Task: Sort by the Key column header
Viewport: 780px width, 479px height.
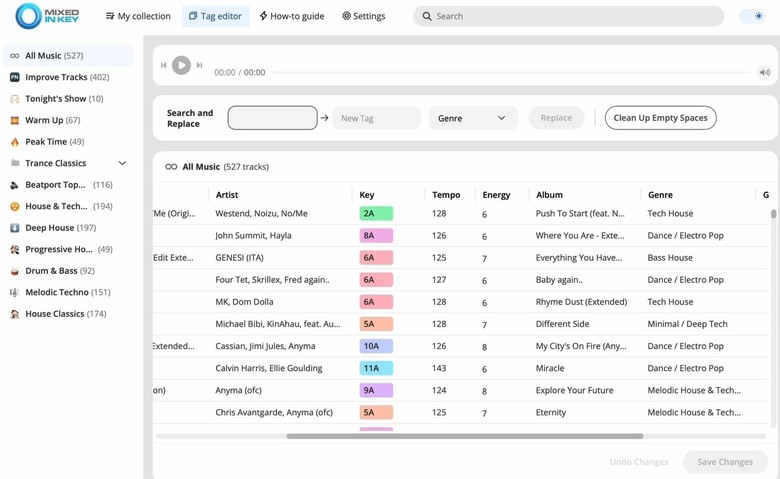Action: [367, 195]
